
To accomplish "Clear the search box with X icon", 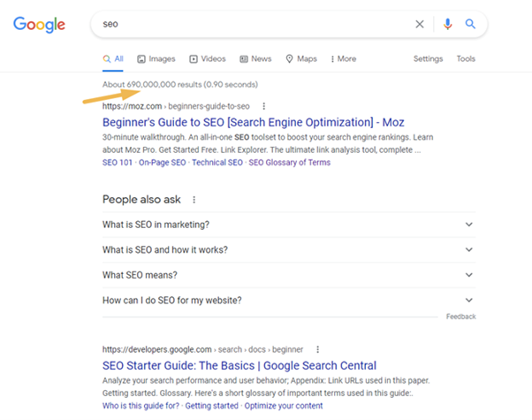I will 420,24.
